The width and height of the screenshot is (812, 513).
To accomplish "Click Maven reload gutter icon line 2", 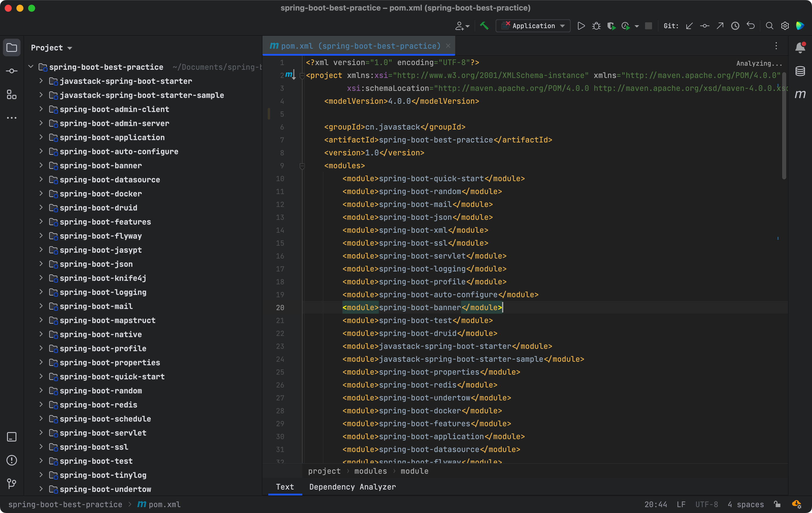I will coord(290,75).
